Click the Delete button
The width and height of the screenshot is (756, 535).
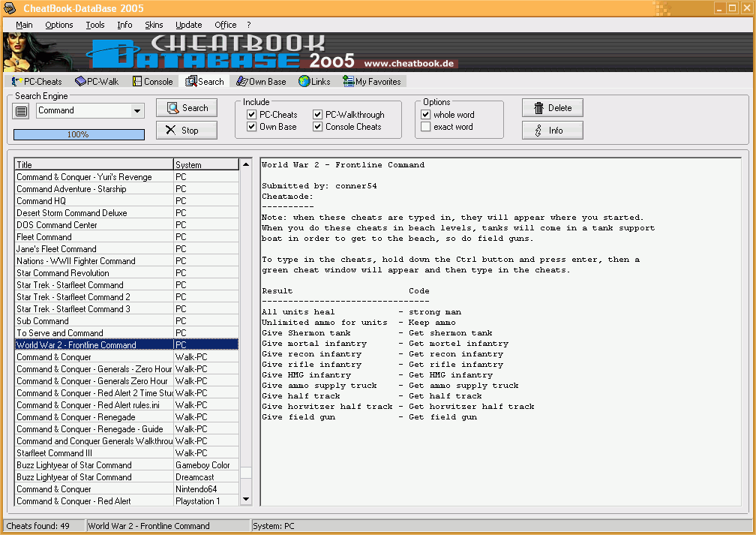point(552,108)
